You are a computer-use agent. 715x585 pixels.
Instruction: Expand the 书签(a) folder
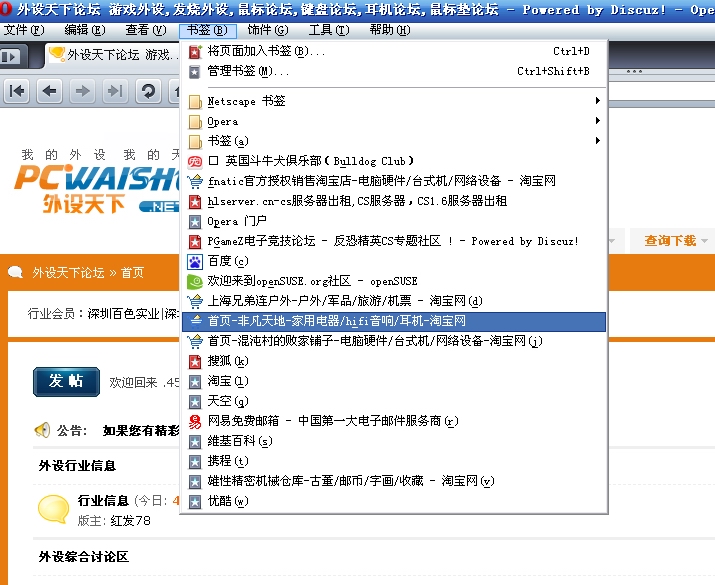394,141
